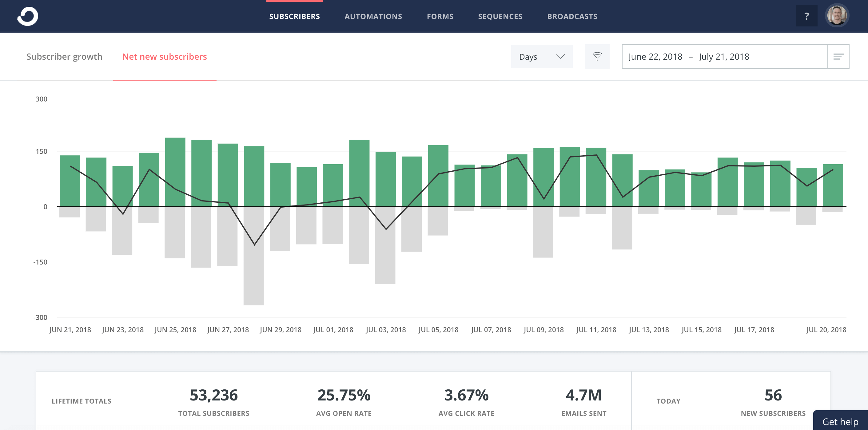Click the ConvertKit logo icon
This screenshot has height=430, width=868.
point(28,16)
